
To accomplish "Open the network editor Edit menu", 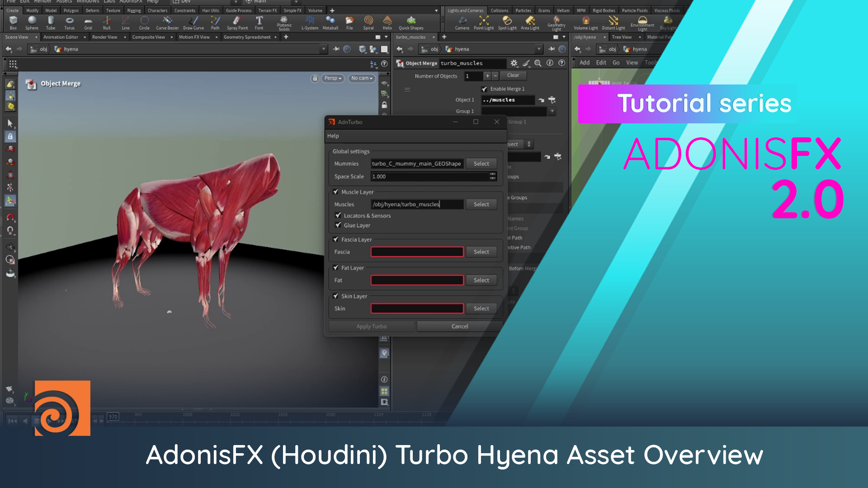I will (601, 63).
